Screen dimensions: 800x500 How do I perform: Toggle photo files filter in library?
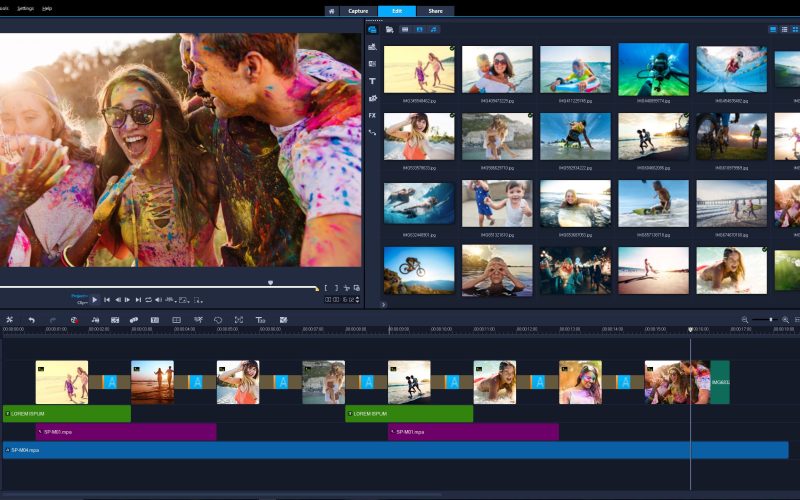point(419,30)
